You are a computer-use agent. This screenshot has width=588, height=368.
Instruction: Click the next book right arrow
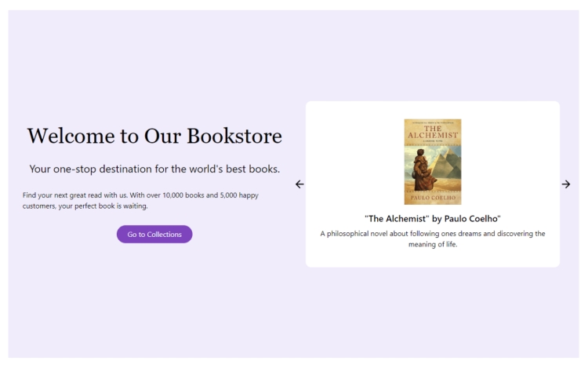click(566, 184)
